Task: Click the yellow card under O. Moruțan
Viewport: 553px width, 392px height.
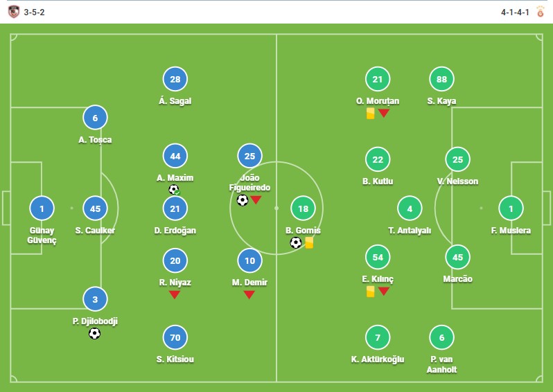Action: [x=370, y=114]
